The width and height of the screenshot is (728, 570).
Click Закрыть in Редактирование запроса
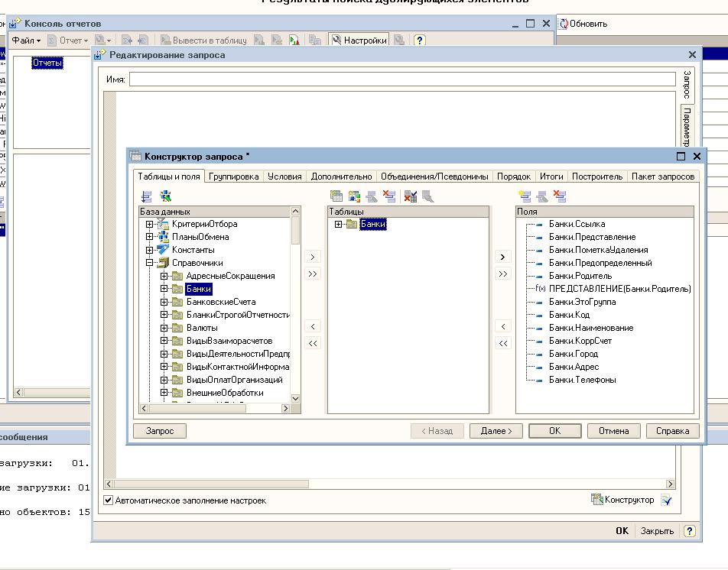pyautogui.click(x=656, y=531)
